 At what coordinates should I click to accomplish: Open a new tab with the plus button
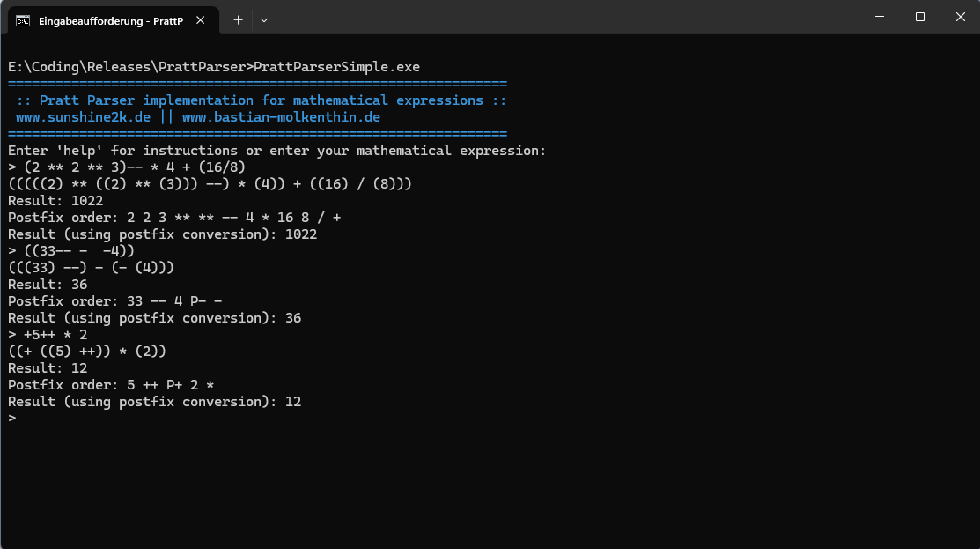(x=238, y=19)
